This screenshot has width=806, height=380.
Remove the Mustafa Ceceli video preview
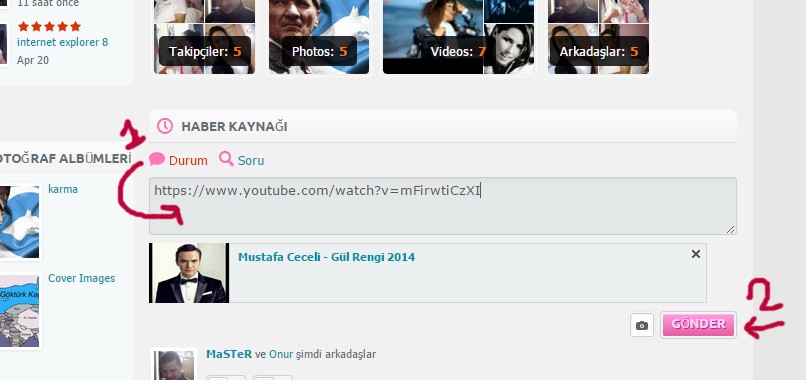695,254
